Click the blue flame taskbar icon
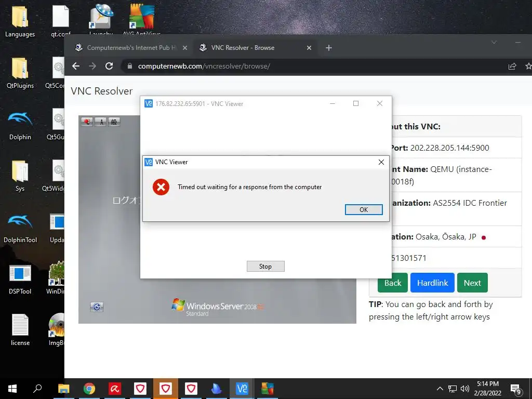Screen dimensions: 532x399 (x=217, y=389)
